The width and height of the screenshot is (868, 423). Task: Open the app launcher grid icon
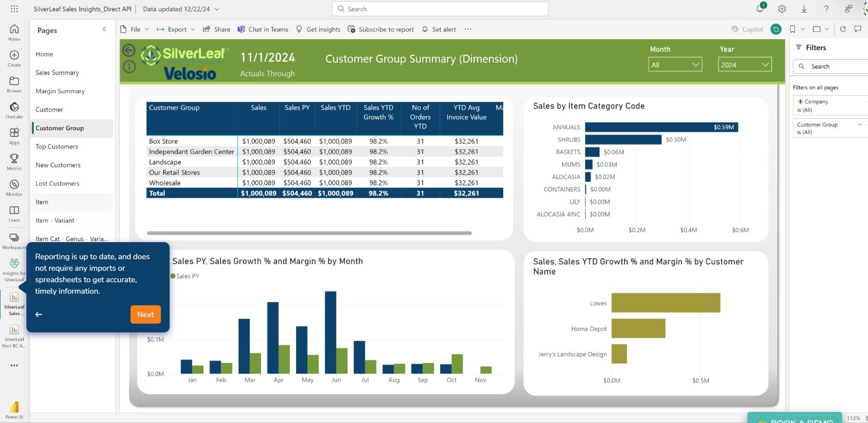(x=14, y=9)
